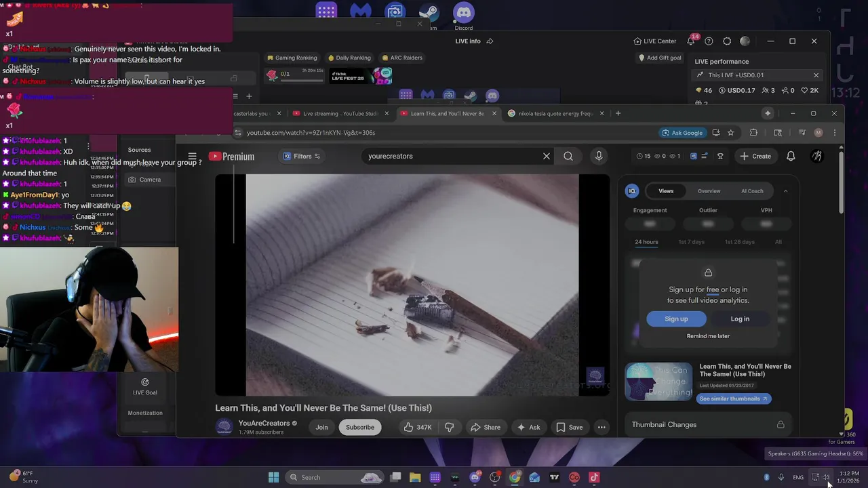Open LIVE Goal in studio sidebar

(144, 387)
